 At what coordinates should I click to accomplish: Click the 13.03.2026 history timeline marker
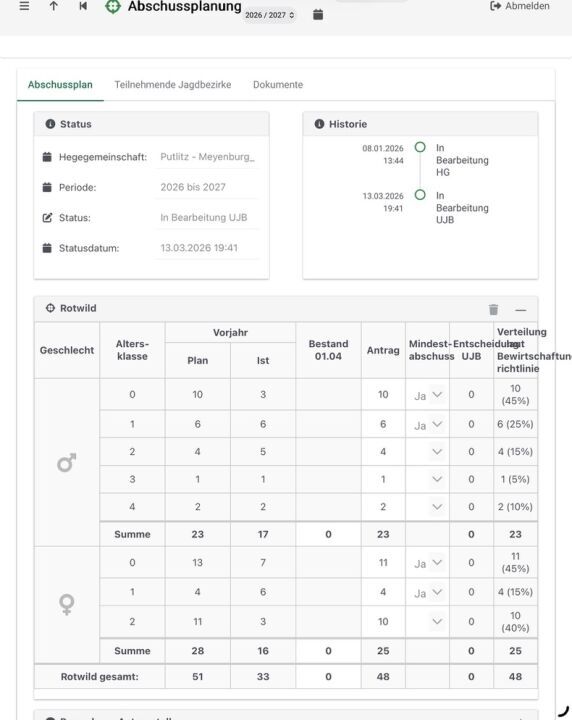point(420,195)
